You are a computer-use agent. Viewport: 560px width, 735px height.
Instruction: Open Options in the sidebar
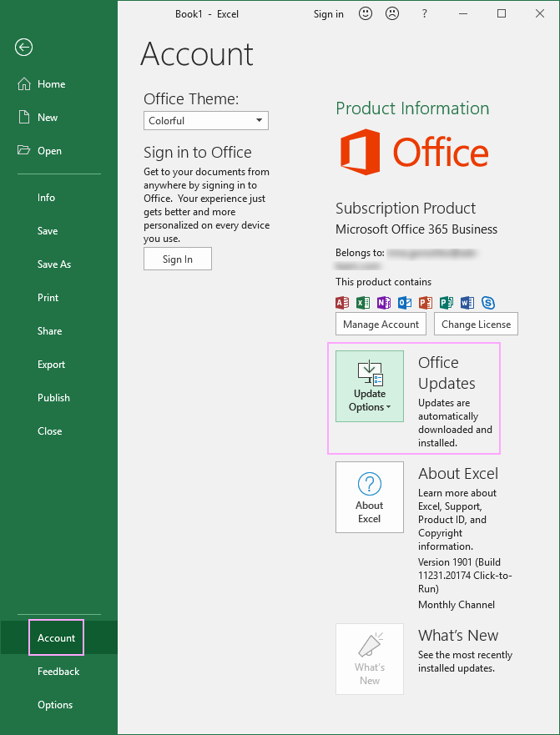pos(55,704)
